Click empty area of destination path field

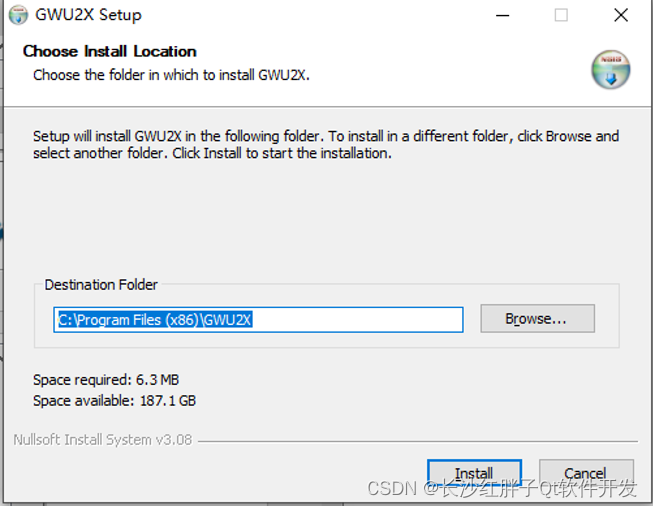click(357, 320)
